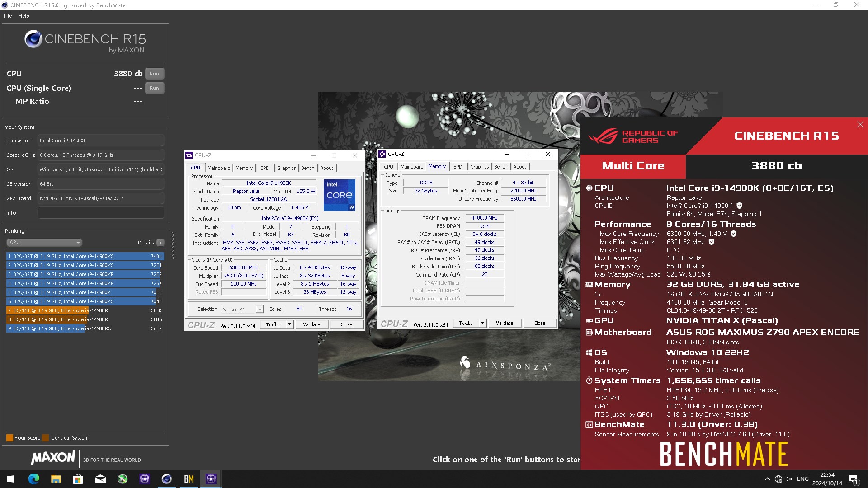Viewport: 868px width, 488px height.
Task: Click the Cinebench R15 logo sphere
Action: click(x=33, y=39)
